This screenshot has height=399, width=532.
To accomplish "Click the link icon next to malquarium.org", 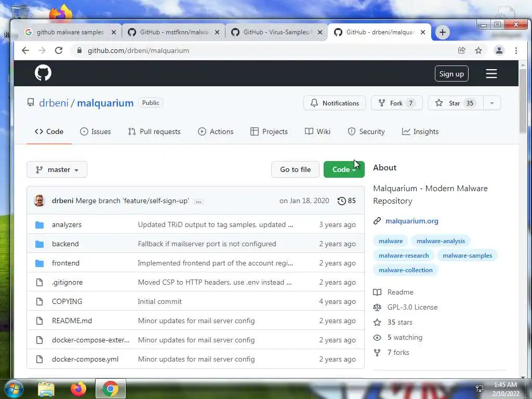I will click(x=377, y=221).
